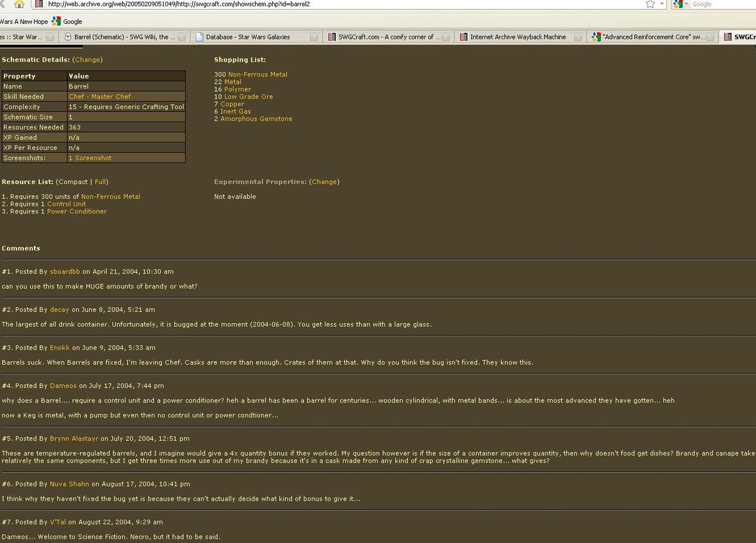This screenshot has height=543, width=756.
Task: Bookmark page with the star icon
Action: click(650, 4)
